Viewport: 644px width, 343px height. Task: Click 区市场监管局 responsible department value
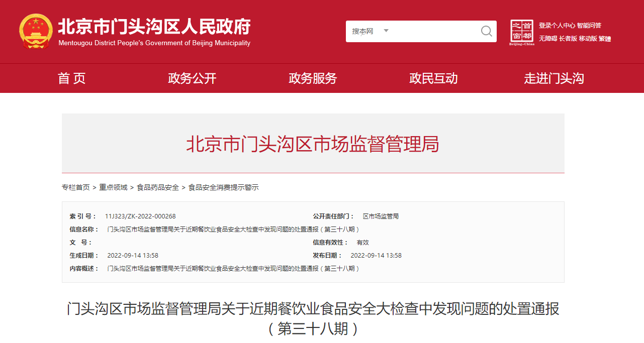click(x=381, y=216)
